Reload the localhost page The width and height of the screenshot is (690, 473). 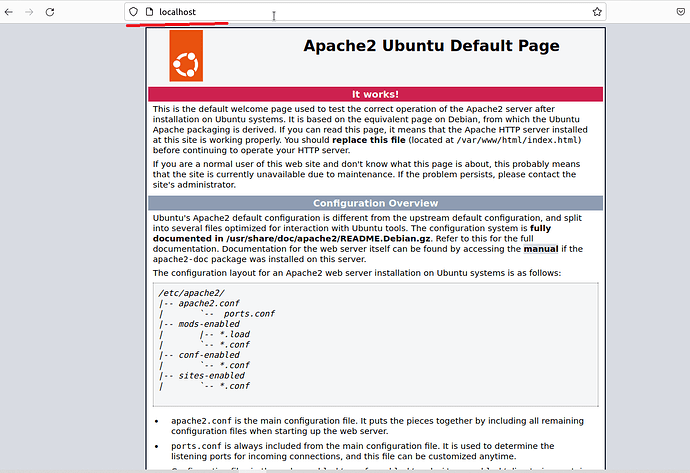pyautogui.click(x=50, y=12)
